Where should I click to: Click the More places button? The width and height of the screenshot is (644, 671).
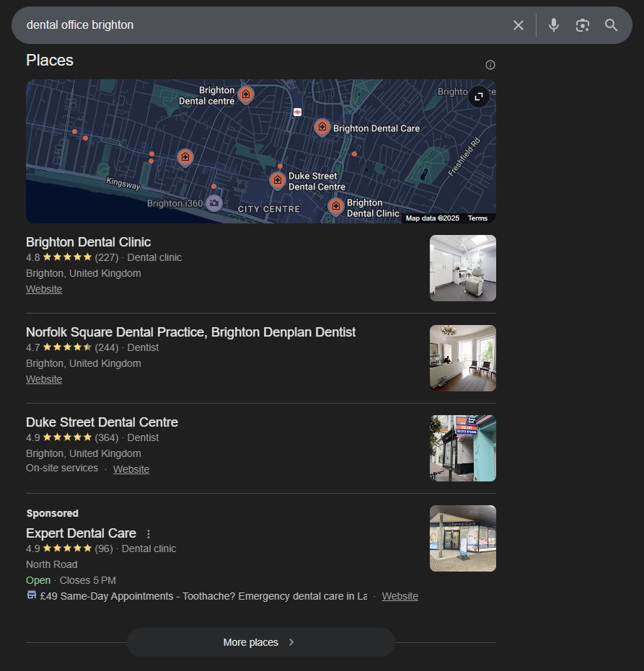(261, 642)
